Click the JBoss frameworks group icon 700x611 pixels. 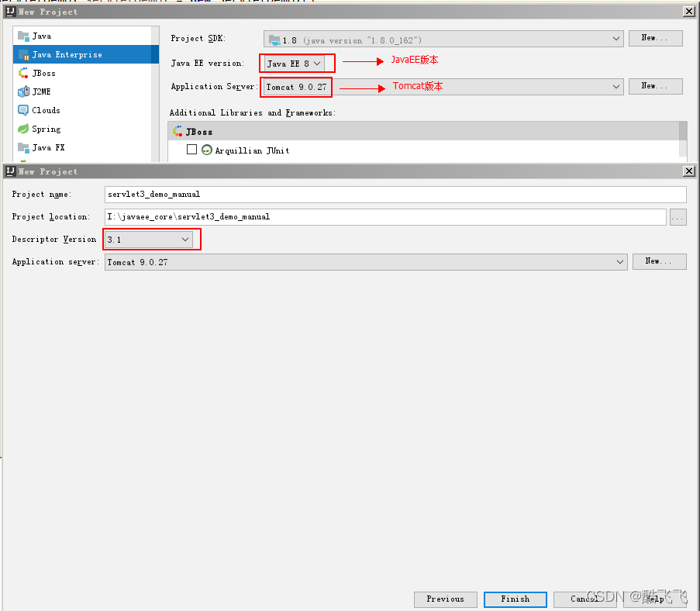pos(178,131)
